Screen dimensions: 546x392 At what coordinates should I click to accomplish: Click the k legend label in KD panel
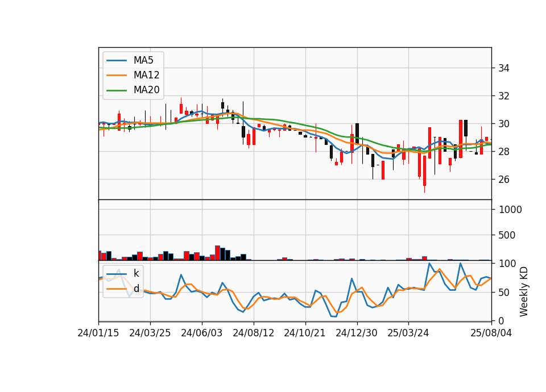coord(136,273)
